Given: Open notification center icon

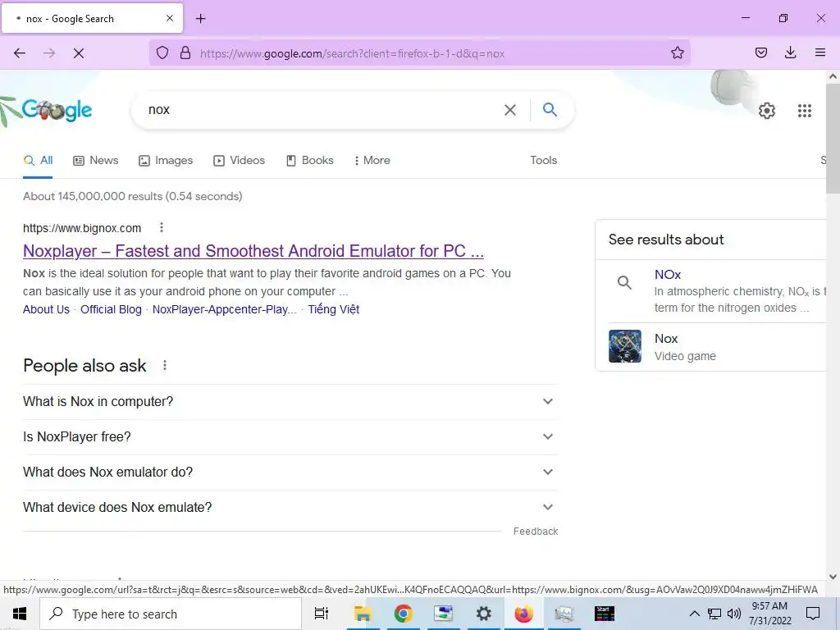Looking at the screenshot, I should pos(813,614).
